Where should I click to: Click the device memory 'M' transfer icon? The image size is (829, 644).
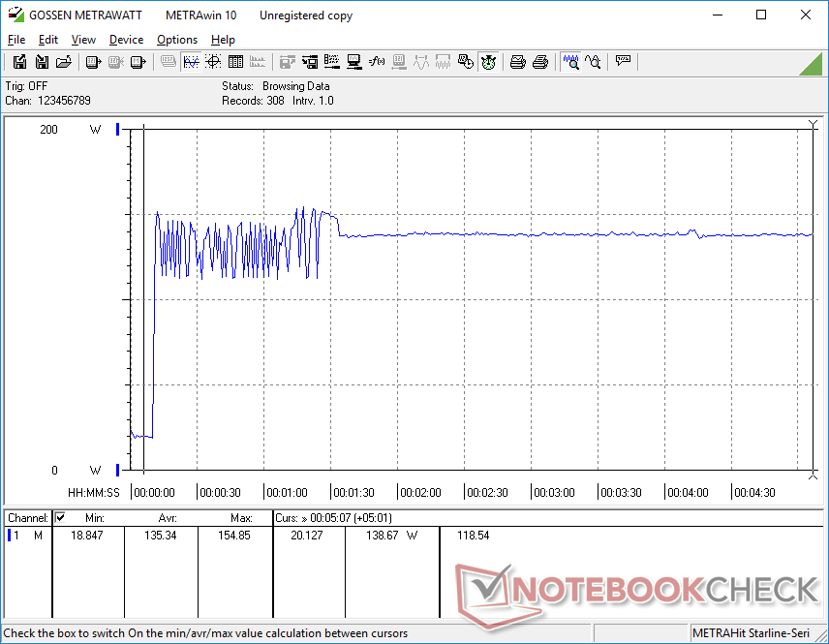coord(138,62)
